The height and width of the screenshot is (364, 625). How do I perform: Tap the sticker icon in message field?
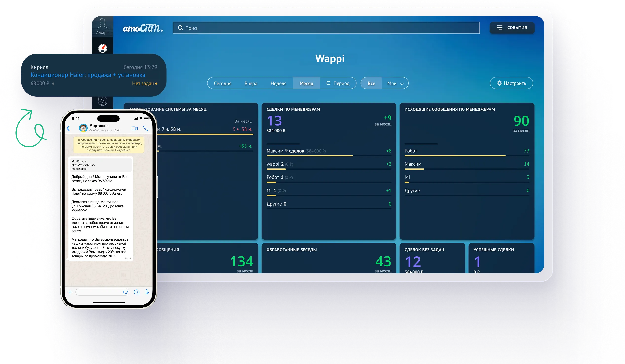click(125, 292)
